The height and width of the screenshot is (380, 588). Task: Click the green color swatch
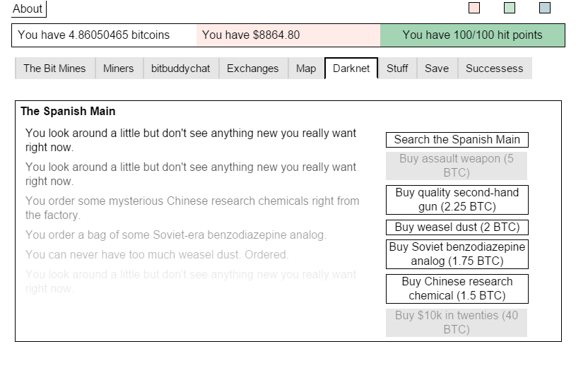point(510,8)
